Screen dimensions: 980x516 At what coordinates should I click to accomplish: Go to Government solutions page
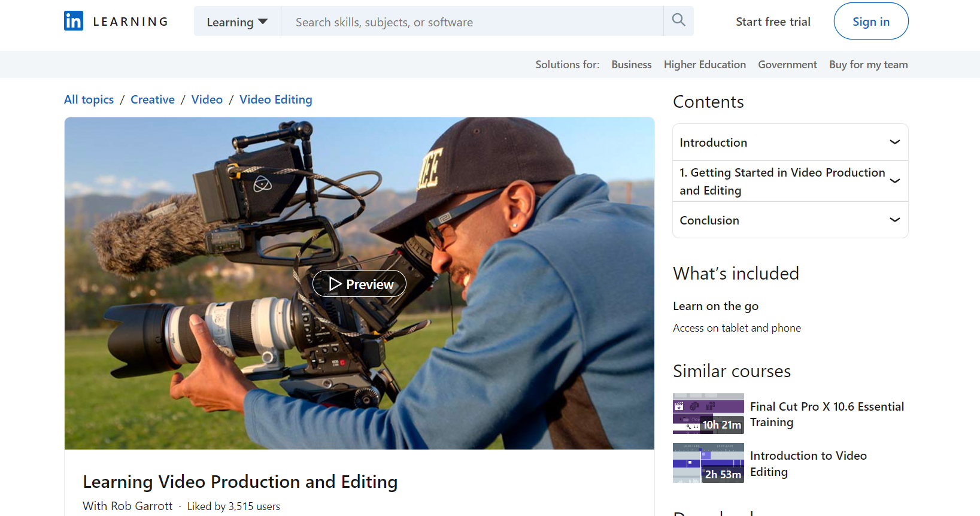[787, 65]
